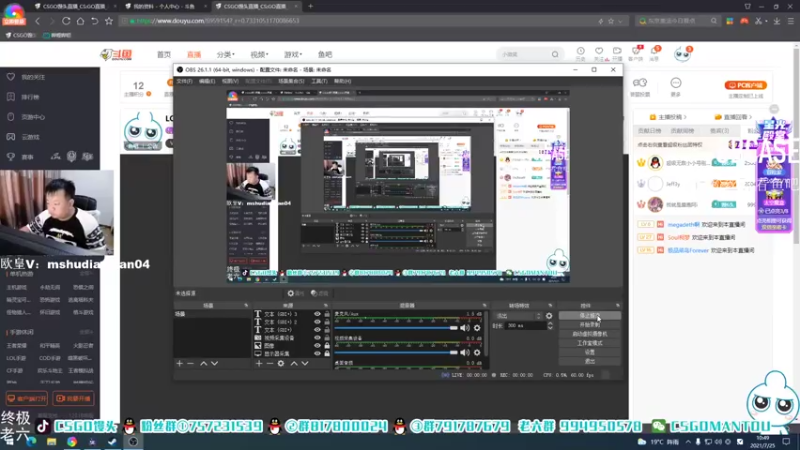Toggle visibility of Text (GDI+) 3 source
Screen dimensions: 800x450
point(317,314)
